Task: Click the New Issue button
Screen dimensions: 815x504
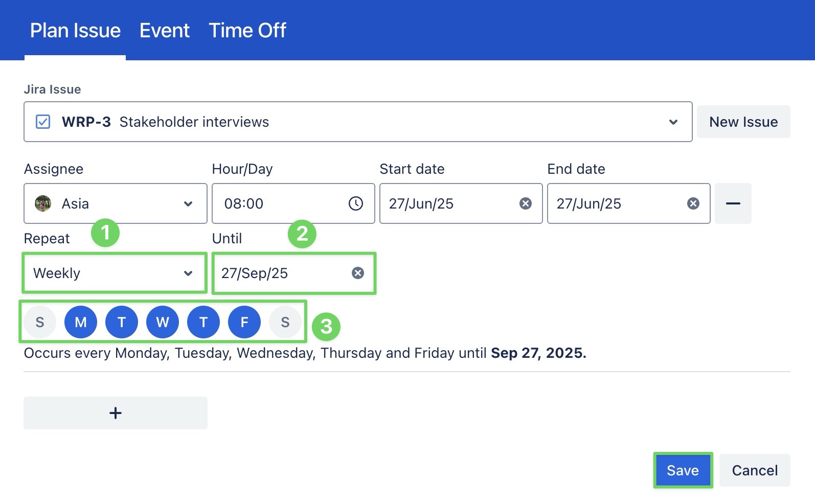Action: coord(743,122)
